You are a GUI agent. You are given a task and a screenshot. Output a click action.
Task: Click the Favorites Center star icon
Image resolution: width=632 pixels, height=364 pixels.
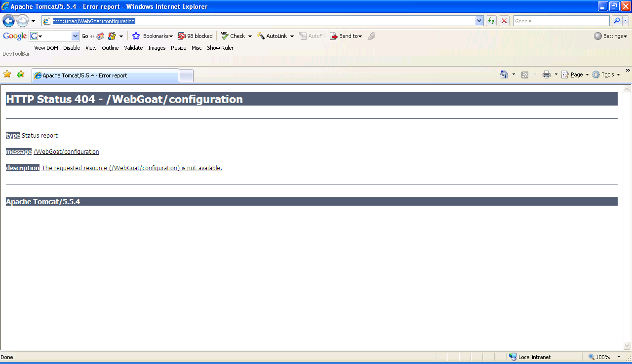tap(7, 74)
